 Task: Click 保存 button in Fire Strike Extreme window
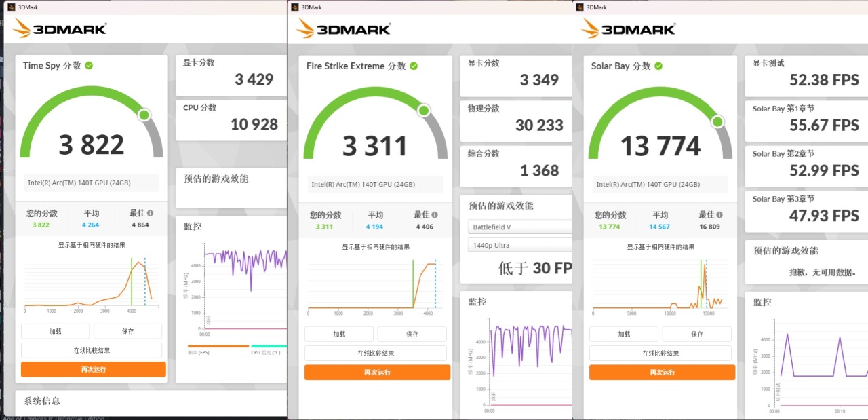[412, 334]
